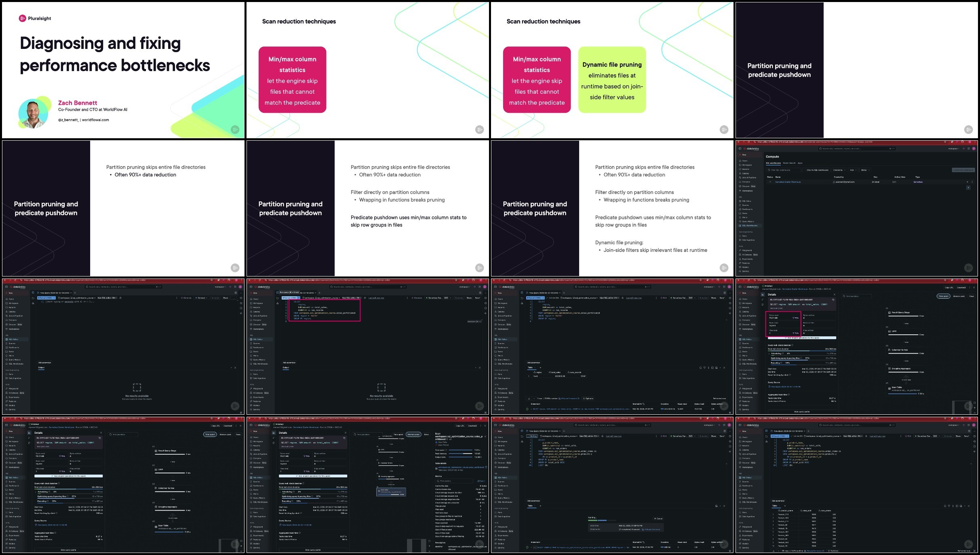This screenshot has height=555, width=980.
Task: Check the Only my SQL warehouses box
Action: pos(806,170)
